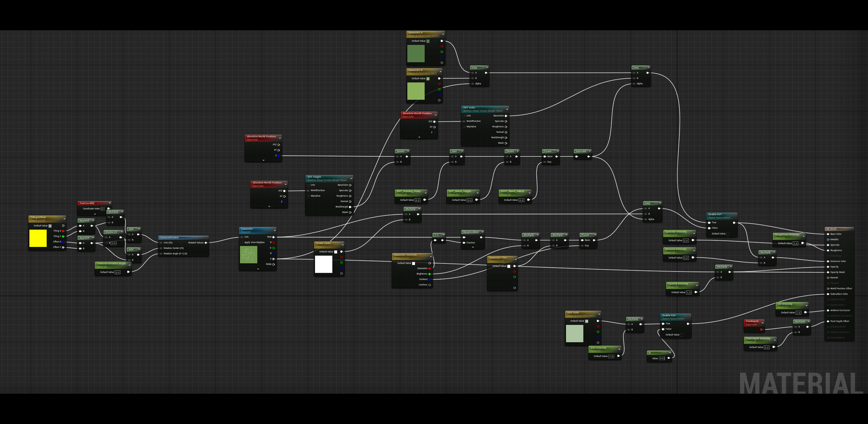868x424 pixels.
Task: Click the Apply View MipBias pin on basecolor
Action: [242, 243]
